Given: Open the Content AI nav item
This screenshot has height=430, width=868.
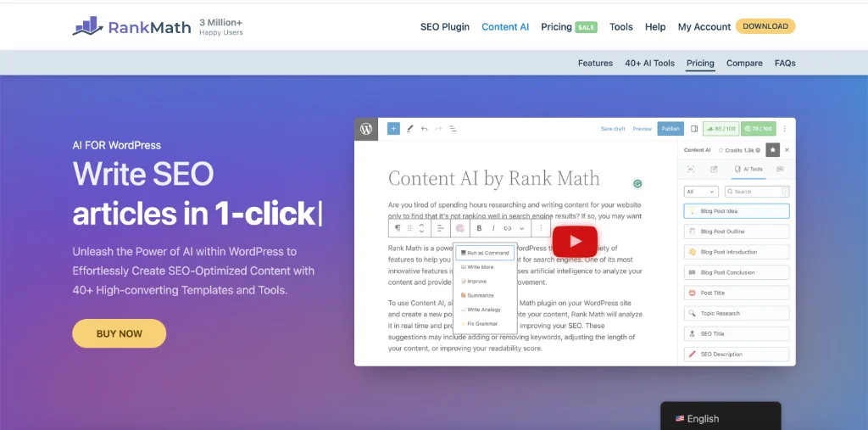Looking at the screenshot, I should tap(505, 26).
